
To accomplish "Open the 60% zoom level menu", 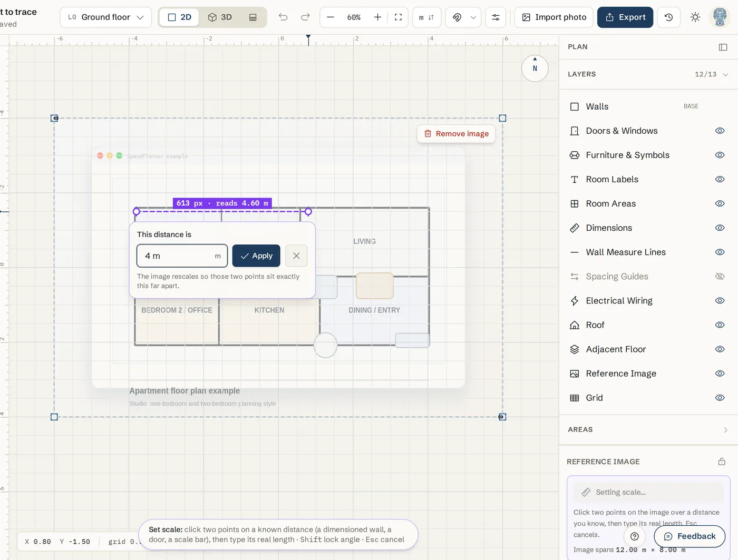I will tap(354, 17).
